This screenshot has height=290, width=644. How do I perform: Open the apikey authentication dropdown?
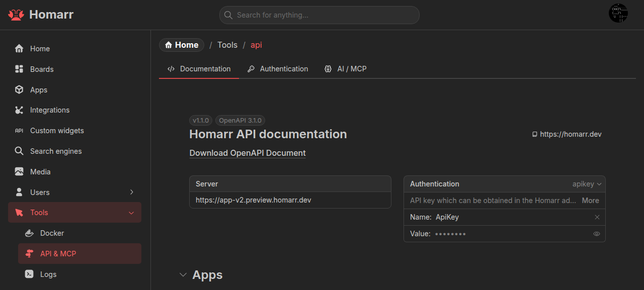click(587, 184)
